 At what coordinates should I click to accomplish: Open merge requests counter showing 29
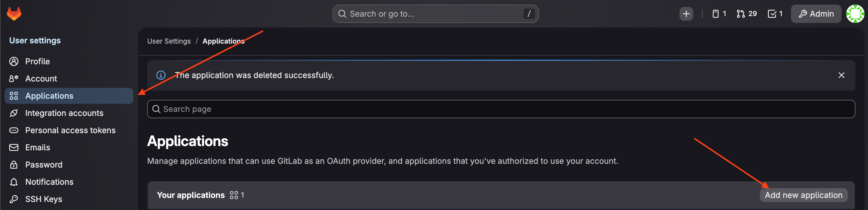[747, 14]
